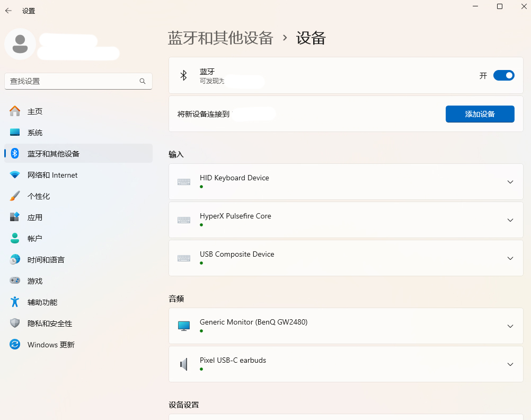Click 蓝牙和其他设备 breadcrumb link

point(220,38)
